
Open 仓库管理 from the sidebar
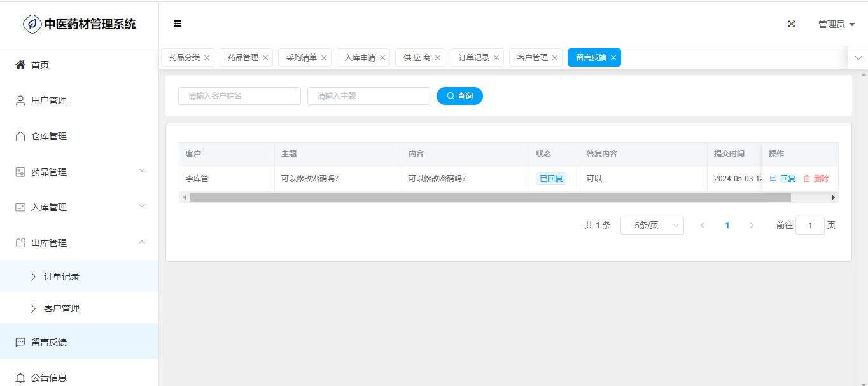point(49,136)
